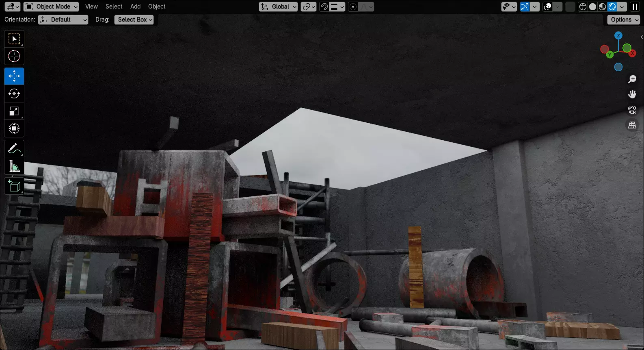Viewport: 644px width, 350px height.
Task: Toggle viewport gizmos display
Action: click(525, 7)
